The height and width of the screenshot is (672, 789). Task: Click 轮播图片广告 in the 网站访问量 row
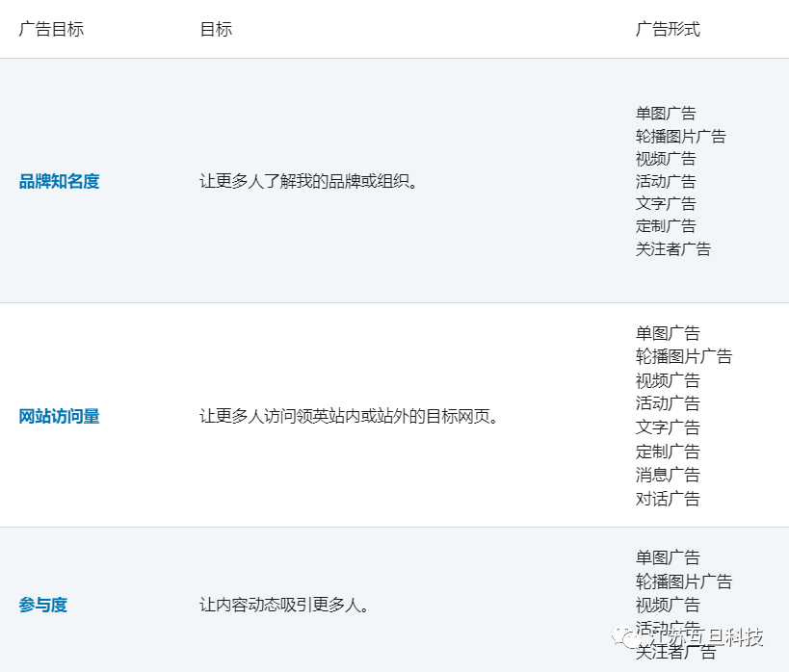click(x=684, y=356)
